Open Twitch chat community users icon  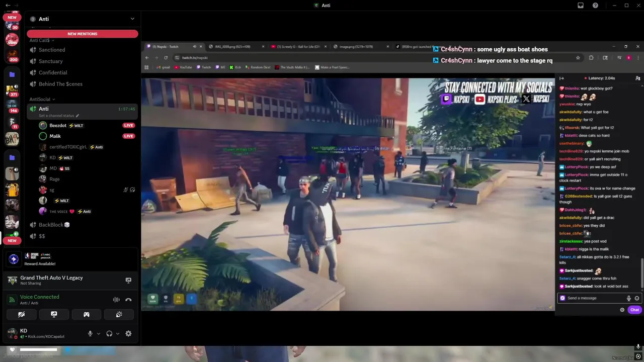[638, 78]
